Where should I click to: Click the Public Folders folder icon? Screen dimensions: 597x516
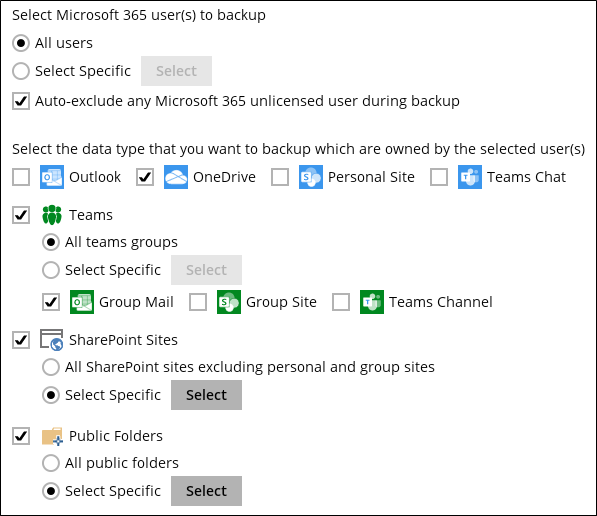click(52, 436)
